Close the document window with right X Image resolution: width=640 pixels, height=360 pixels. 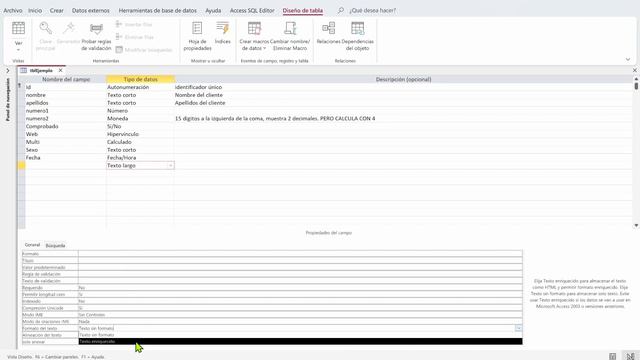point(635,70)
